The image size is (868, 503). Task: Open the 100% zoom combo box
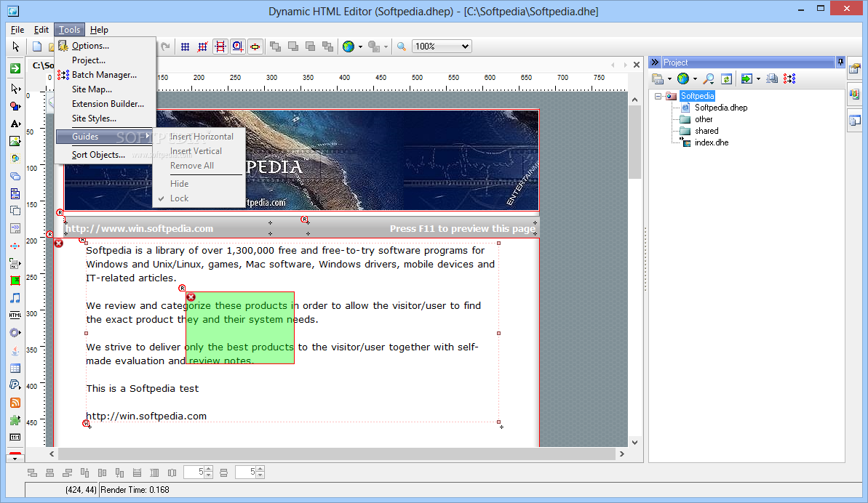tap(442, 47)
